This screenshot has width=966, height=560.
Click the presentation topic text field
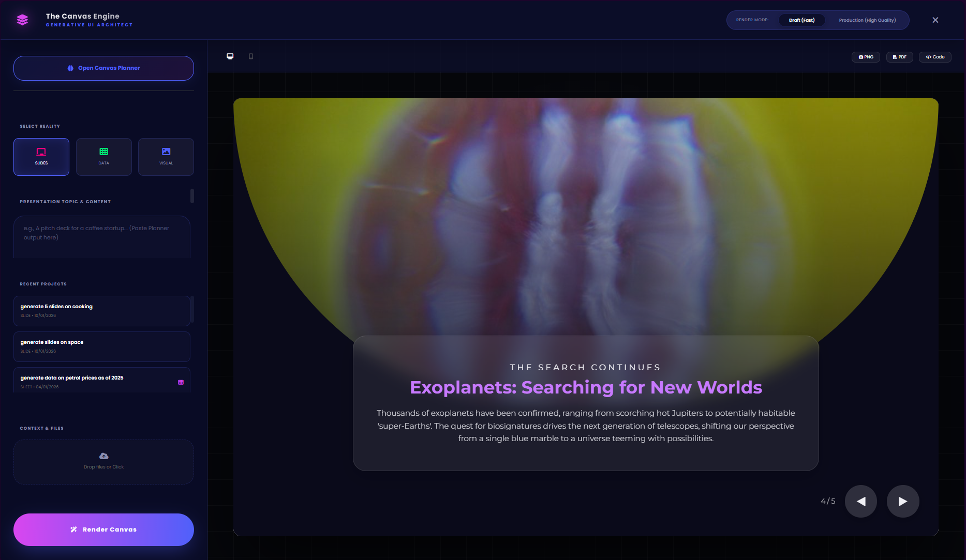click(x=101, y=236)
